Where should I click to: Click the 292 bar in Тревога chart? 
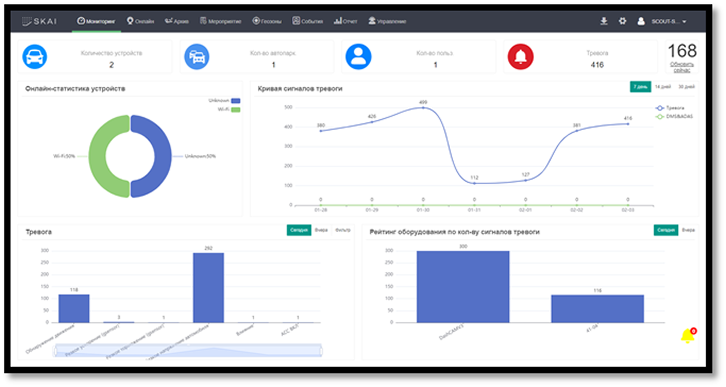[208, 287]
